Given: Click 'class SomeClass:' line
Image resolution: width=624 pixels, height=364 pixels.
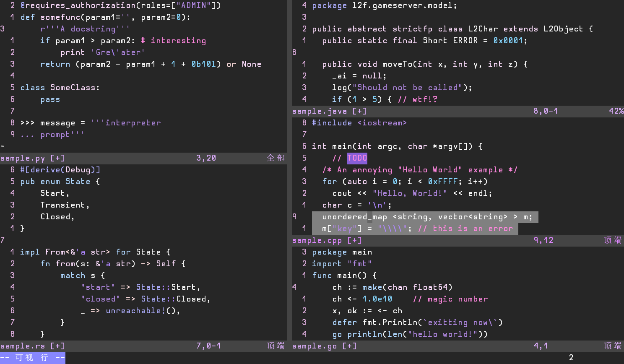Looking at the screenshot, I should click(x=60, y=88).
